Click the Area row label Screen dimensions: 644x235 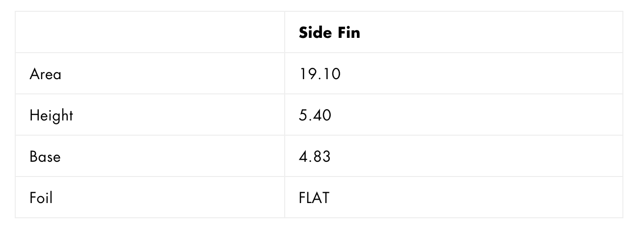coord(45,74)
